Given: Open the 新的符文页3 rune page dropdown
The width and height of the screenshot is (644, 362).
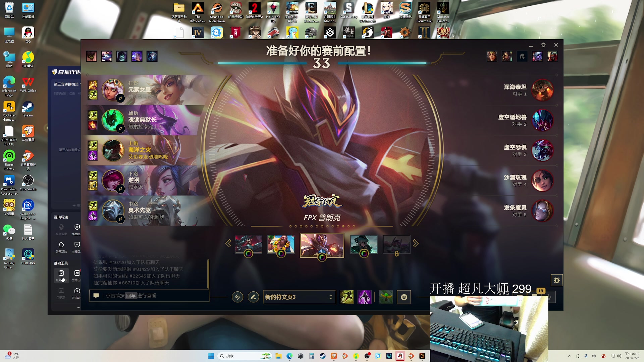Looking at the screenshot, I should [299, 297].
